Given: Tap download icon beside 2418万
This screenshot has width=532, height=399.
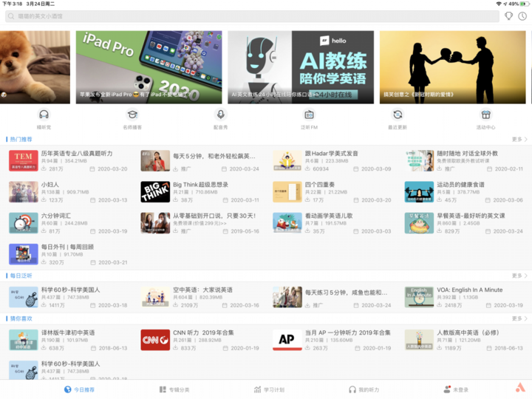Looking at the screenshot, I should [440, 304].
